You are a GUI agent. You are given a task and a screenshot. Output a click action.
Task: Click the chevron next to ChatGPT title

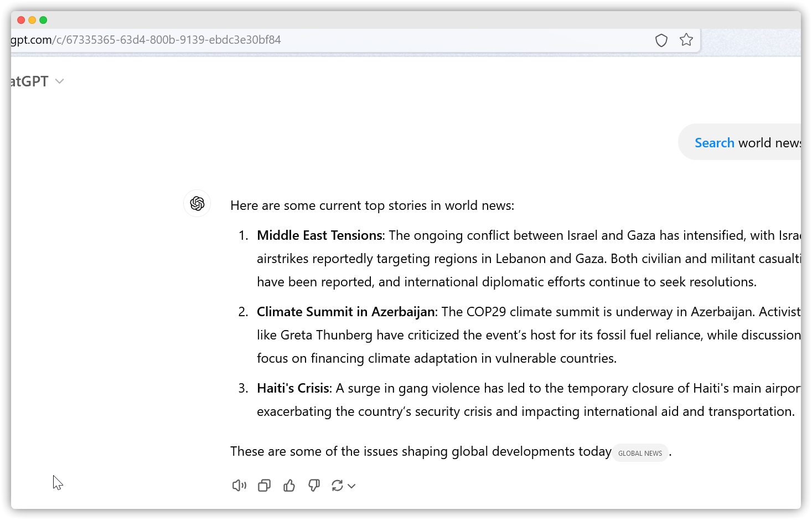(60, 81)
